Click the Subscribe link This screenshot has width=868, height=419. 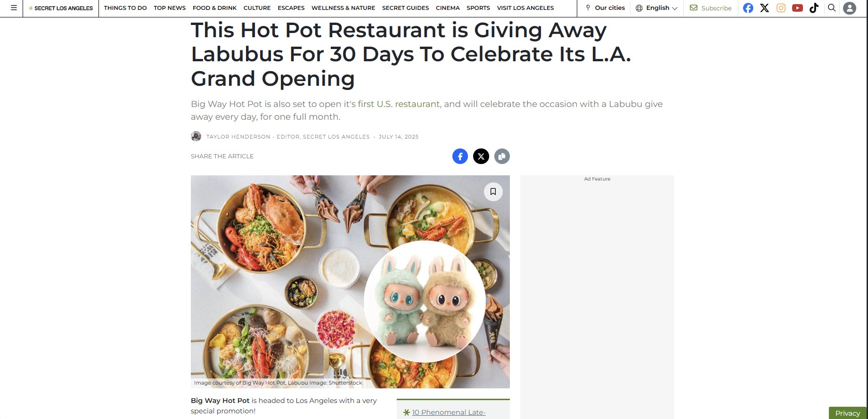(x=711, y=8)
